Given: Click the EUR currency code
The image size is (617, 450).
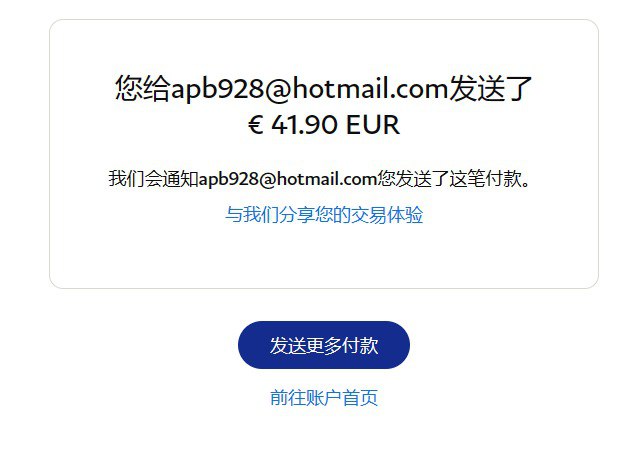Looking at the screenshot, I should click(373, 125).
